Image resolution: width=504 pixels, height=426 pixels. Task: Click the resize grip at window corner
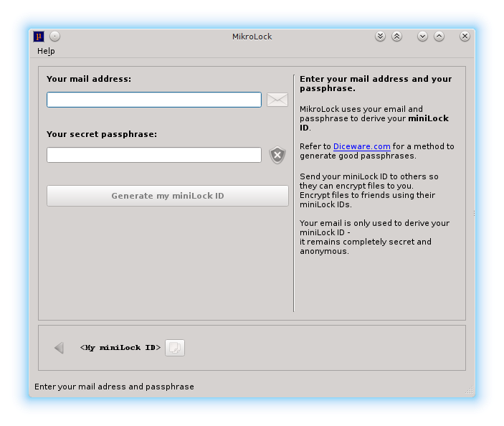tap(470, 391)
